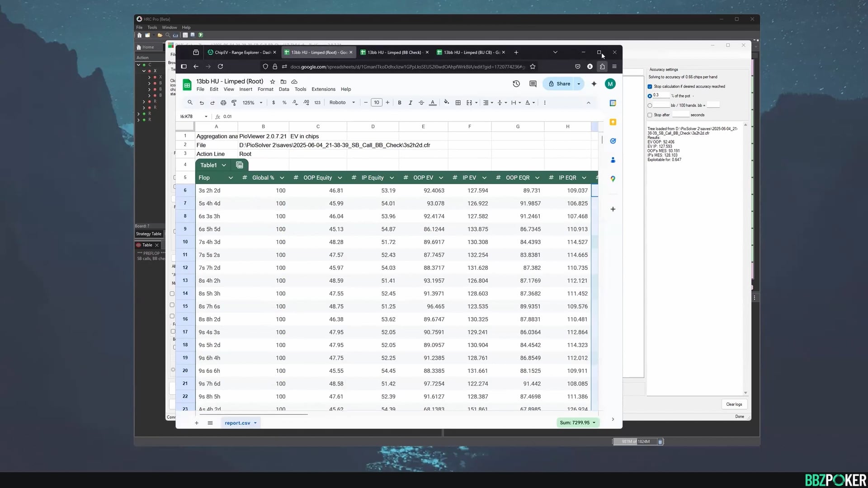Open the OOP Equity column filter dropdown
The height and width of the screenshot is (488, 868).
(x=340, y=178)
